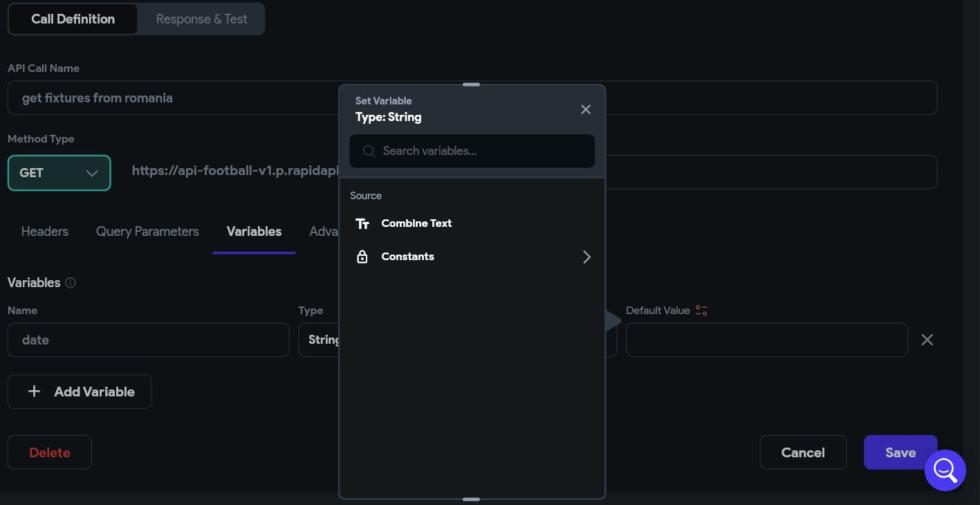Click the Default Value variable-settings icon

click(x=701, y=311)
